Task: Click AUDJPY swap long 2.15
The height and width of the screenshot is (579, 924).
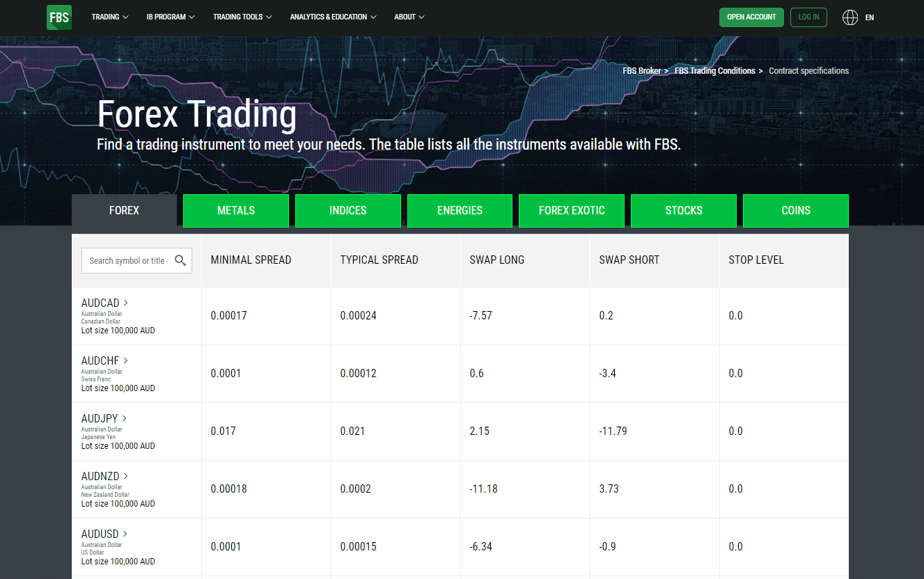Action: pos(480,431)
